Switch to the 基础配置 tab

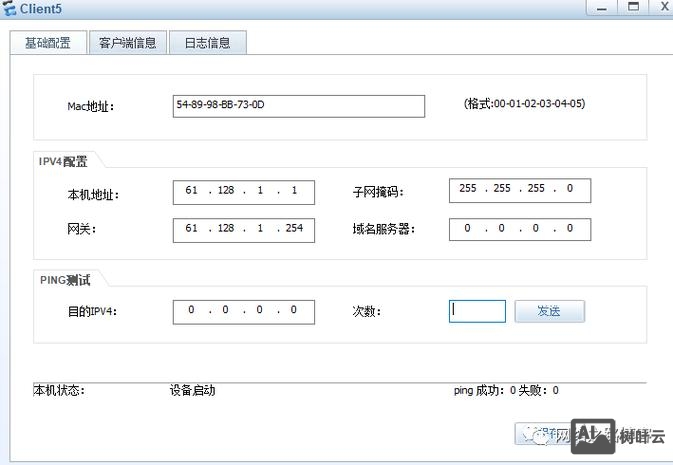[x=48, y=43]
